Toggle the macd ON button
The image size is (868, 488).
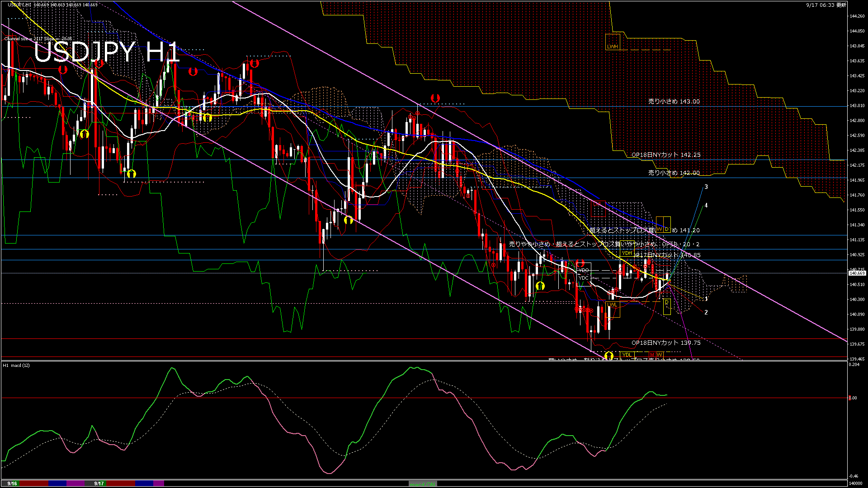tap(423, 483)
